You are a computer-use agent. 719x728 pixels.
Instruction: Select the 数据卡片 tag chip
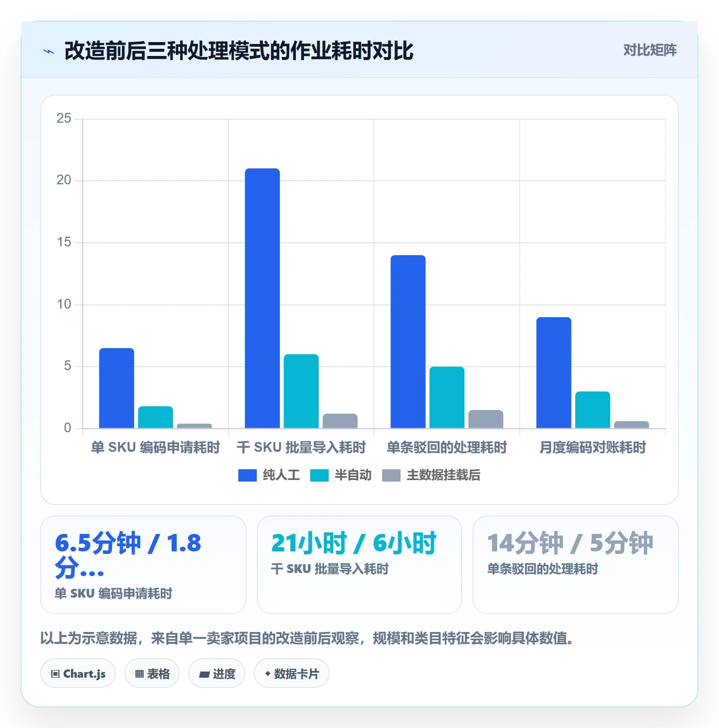coord(292,674)
